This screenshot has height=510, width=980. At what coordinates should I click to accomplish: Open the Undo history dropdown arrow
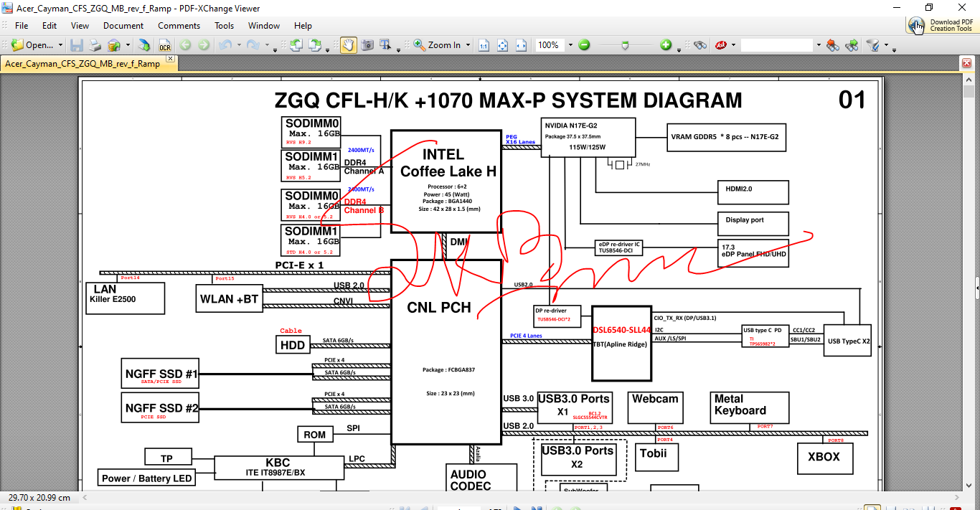click(237, 45)
